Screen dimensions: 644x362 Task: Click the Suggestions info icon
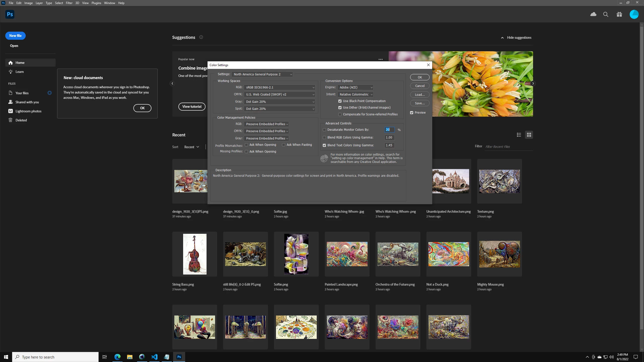[x=201, y=37]
